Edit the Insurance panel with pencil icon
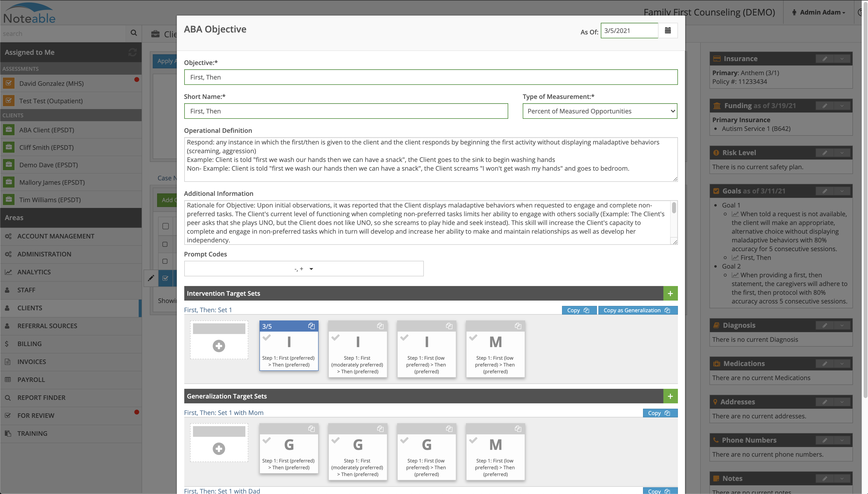This screenshot has height=494, width=868. click(825, 59)
